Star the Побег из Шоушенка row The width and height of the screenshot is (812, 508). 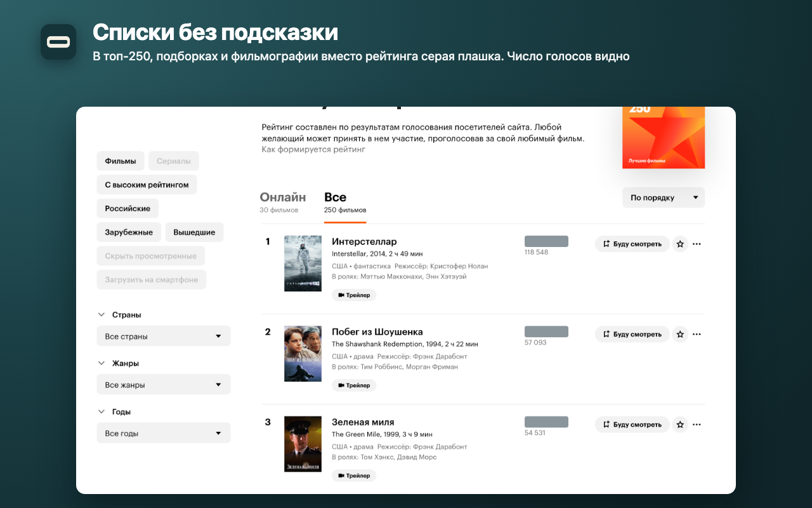680,334
